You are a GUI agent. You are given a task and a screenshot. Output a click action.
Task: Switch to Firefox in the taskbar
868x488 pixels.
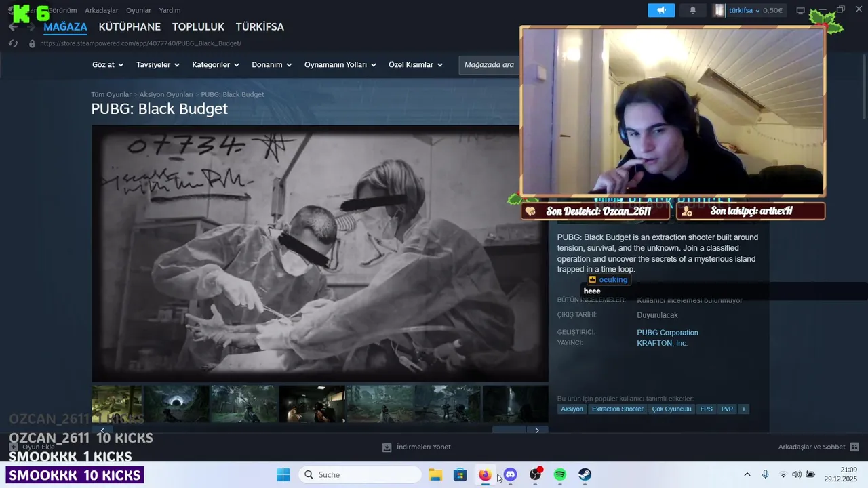tap(485, 474)
